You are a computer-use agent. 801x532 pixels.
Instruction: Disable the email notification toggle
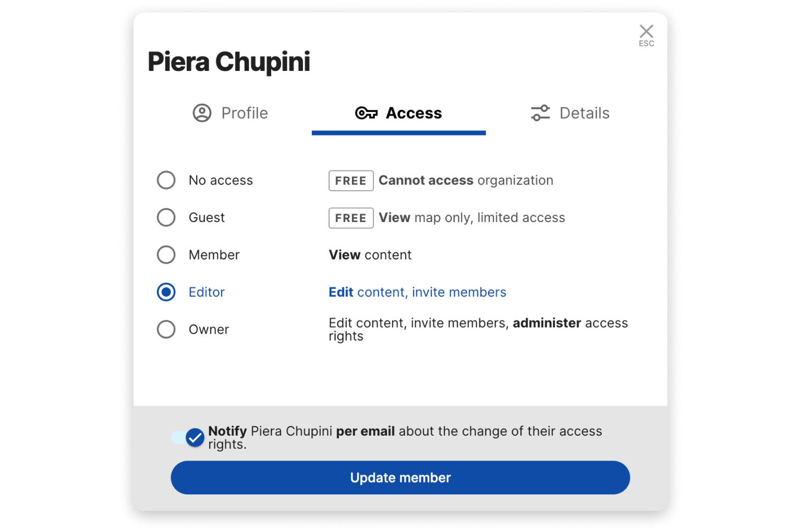pyautogui.click(x=188, y=438)
